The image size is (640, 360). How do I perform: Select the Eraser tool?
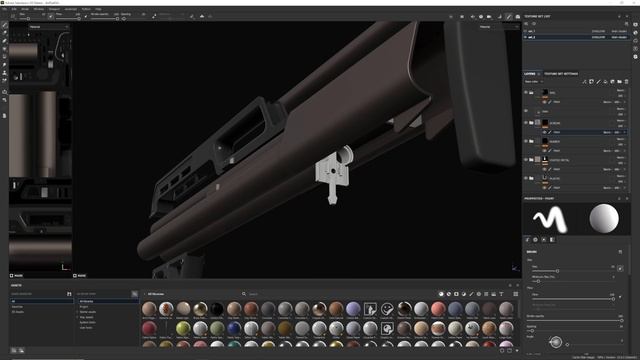[4, 33]
